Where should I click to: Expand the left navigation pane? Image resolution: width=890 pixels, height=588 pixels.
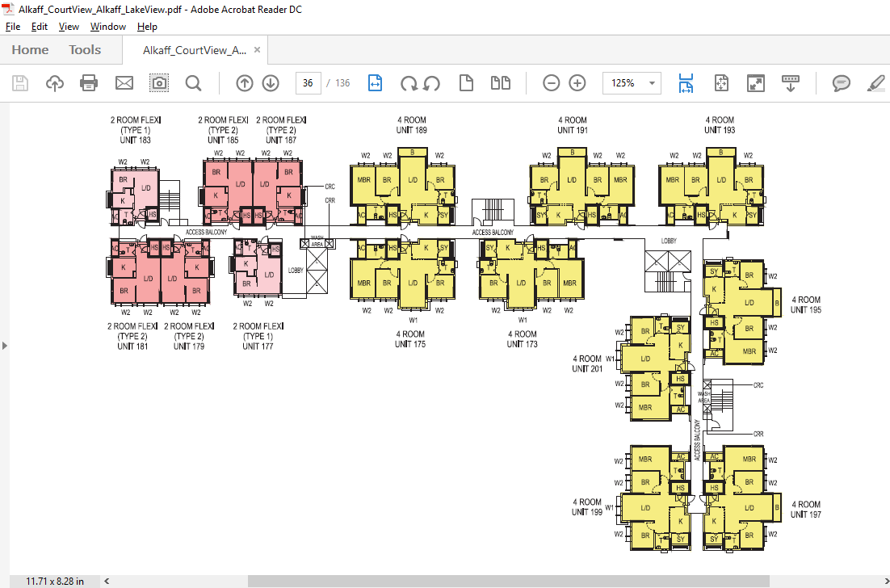click(x=5, y=346)
